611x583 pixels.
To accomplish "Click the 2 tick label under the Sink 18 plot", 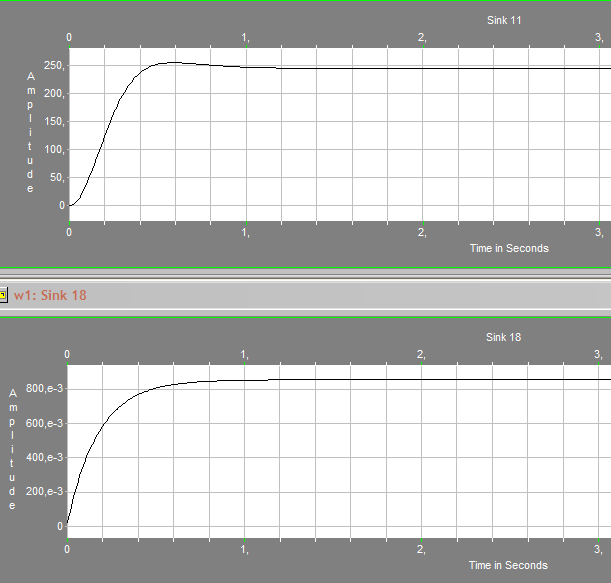I will point(422,549).
